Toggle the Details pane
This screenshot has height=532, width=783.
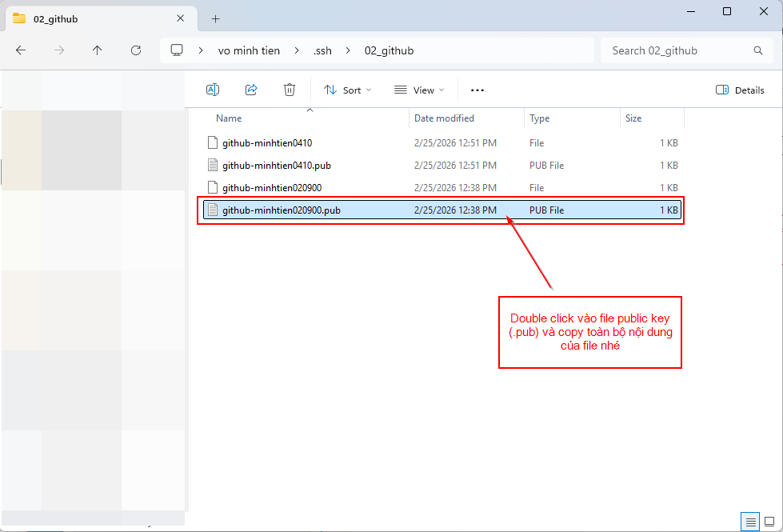pyautogui.click(x=740, y=90)
